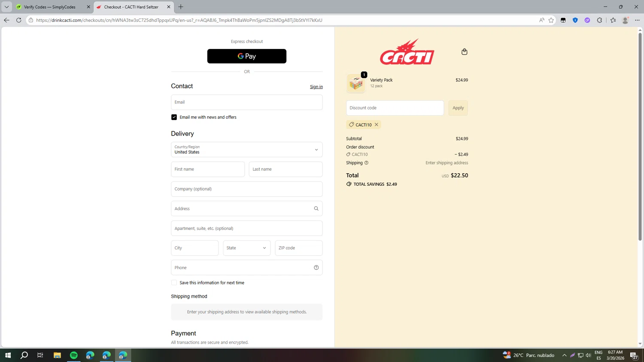This screenshot has width=644, height=362.
Task: Show hidden system tray icons
Action: click(x=565, y=355)
